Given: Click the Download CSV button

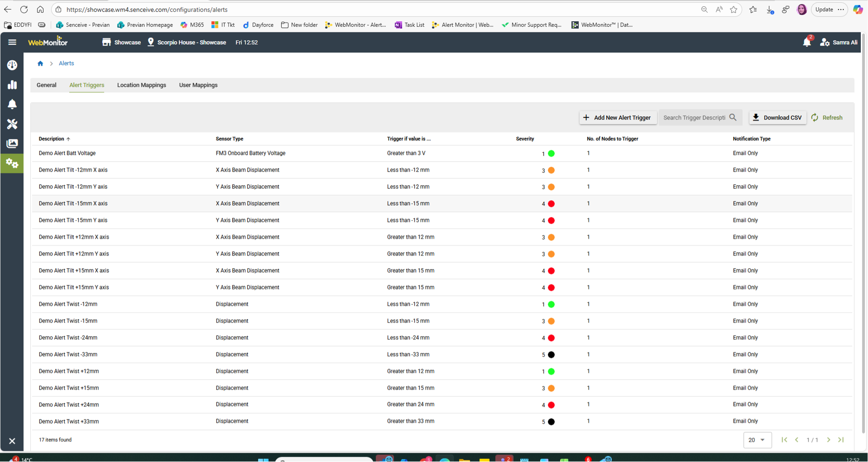Looking at the screenshot, I should point(777,117).
